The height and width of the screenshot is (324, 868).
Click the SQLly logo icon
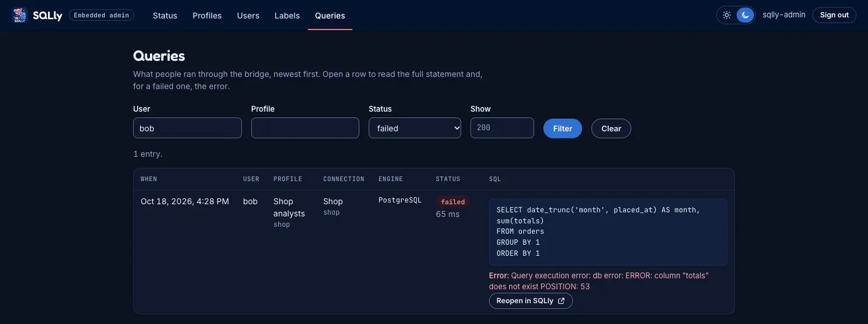tap(20, 15)
